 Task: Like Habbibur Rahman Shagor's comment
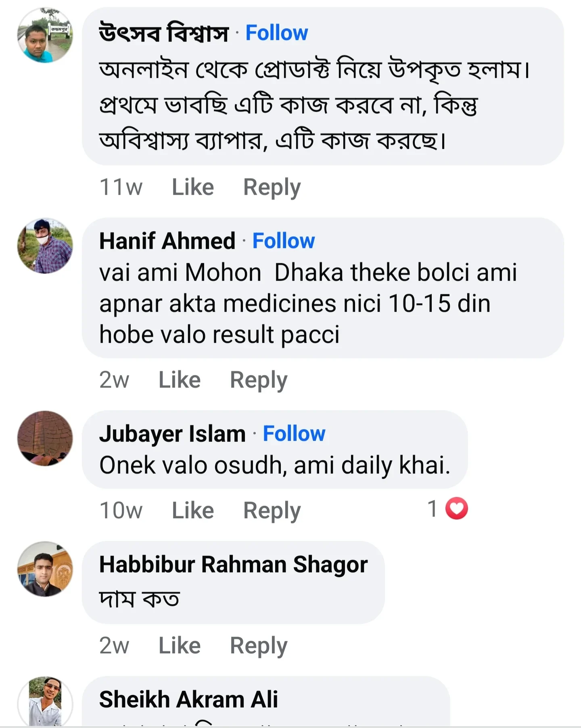(179, 645)
